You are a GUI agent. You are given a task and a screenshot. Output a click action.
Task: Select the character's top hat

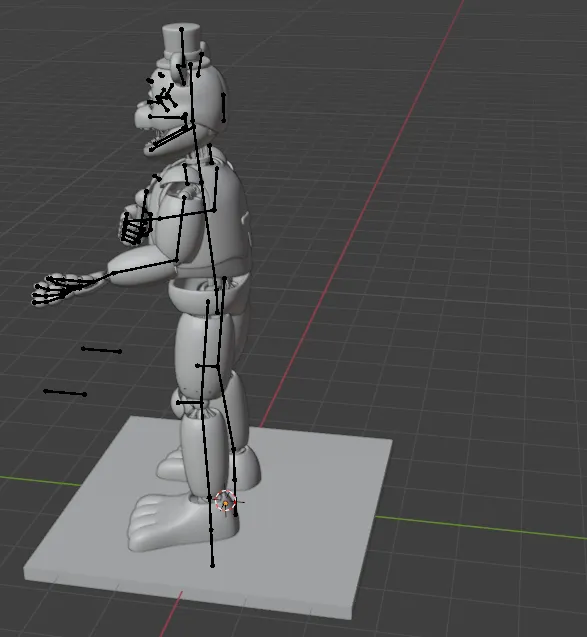(x=183, y=46)
